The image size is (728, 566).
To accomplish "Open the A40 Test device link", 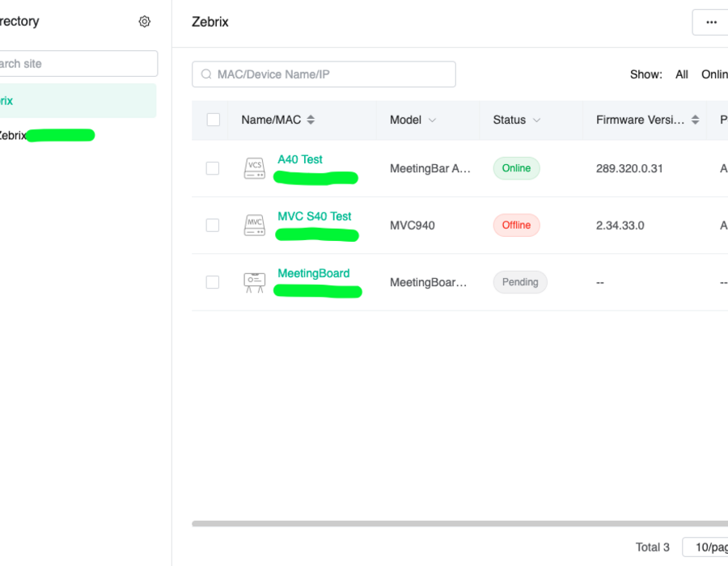I will click(x=300, y=159).
